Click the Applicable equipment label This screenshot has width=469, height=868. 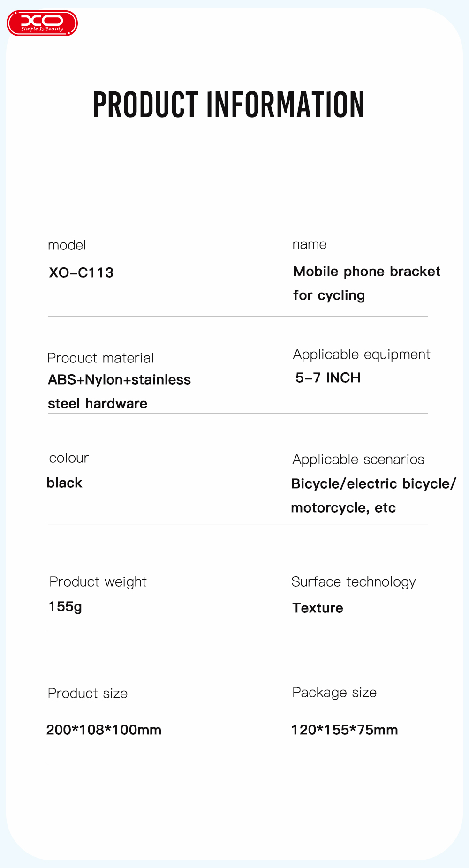(x=361, y=355)
